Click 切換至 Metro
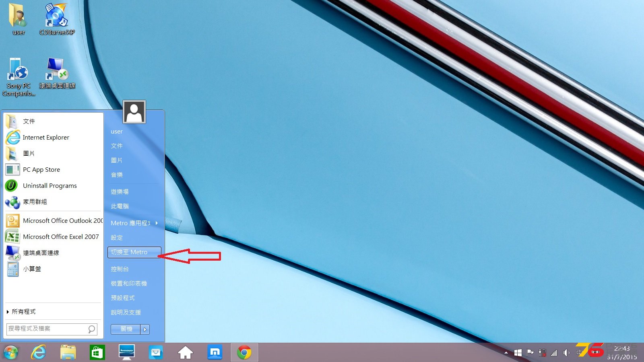 134,252
